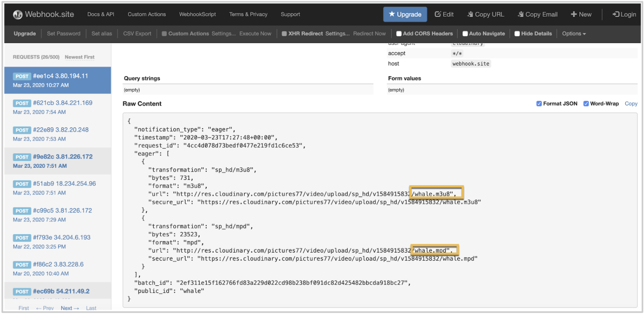Create a new URL via the plus icon

click(x=573, y=14)
